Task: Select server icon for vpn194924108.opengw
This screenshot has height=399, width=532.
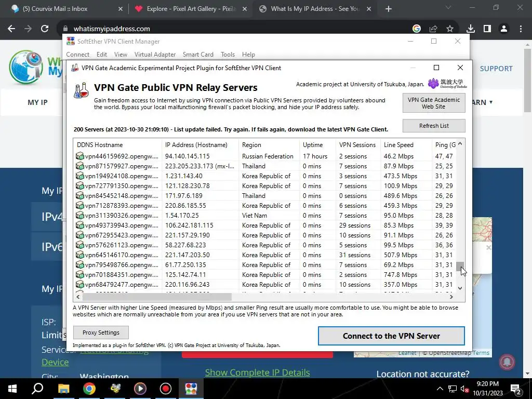Action: click(x=79, y=176)
